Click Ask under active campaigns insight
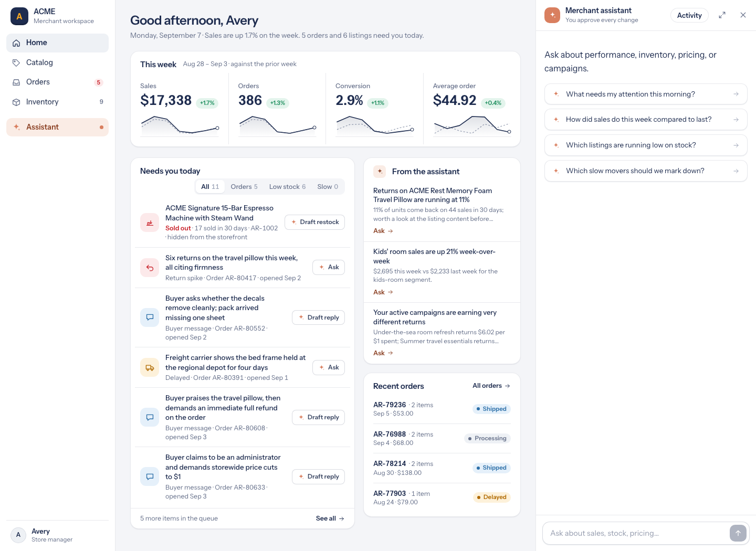This screenshot has height=551, width=756. coord(383,353)
